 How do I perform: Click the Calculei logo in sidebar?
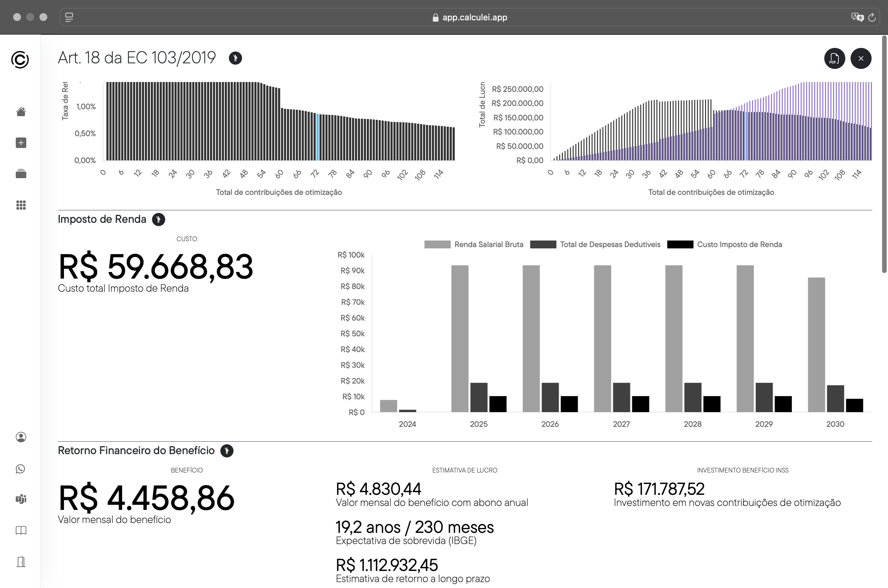click(20, 60)
